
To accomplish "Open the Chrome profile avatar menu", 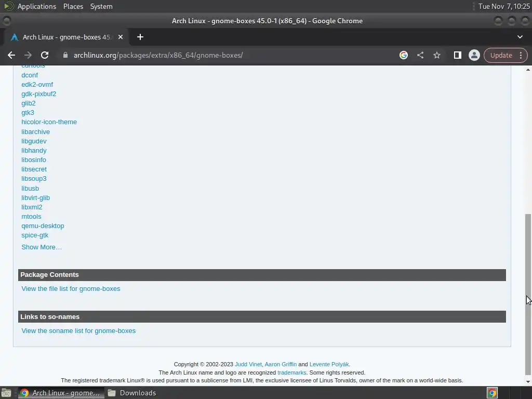I will pyautogui.click(x=474, y=55).
